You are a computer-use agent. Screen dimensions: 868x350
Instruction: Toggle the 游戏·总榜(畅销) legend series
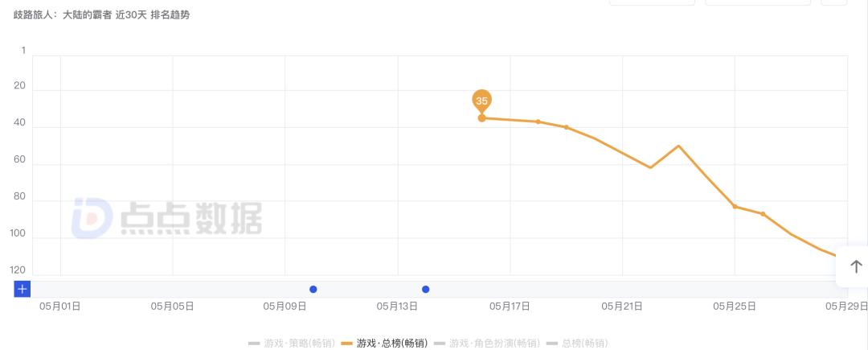tap(392, 344)
